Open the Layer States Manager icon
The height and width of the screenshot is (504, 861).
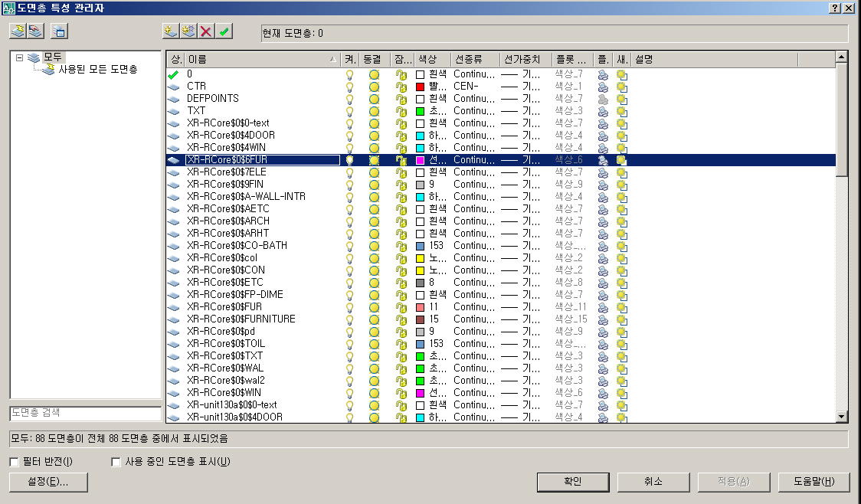[58, 31]
